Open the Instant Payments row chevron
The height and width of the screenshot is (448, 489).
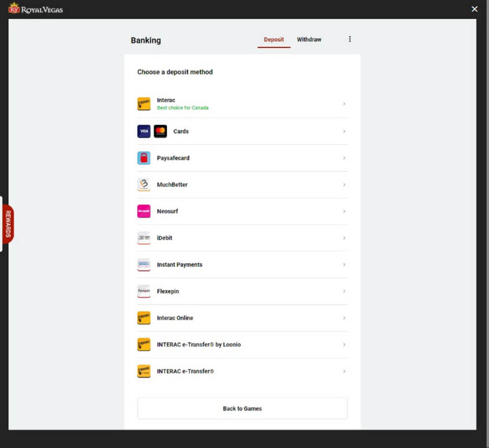(x=344, y=264)
